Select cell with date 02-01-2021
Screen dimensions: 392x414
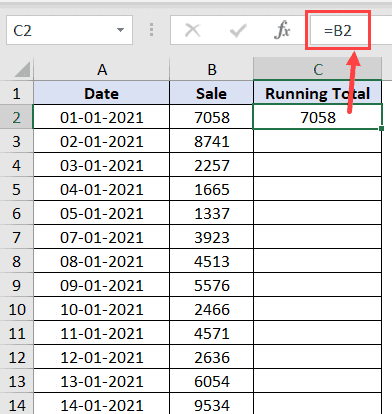(x=101, y=141)
